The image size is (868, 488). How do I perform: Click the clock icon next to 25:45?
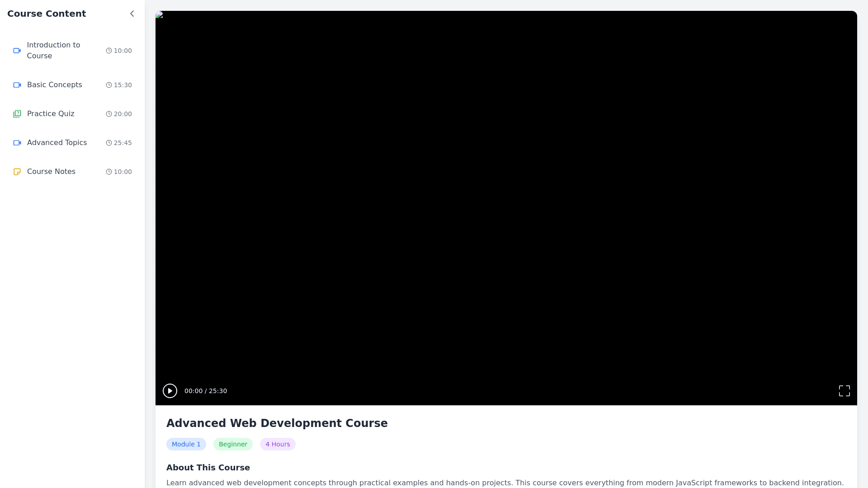pyautogui.click(x=108, y=143)
